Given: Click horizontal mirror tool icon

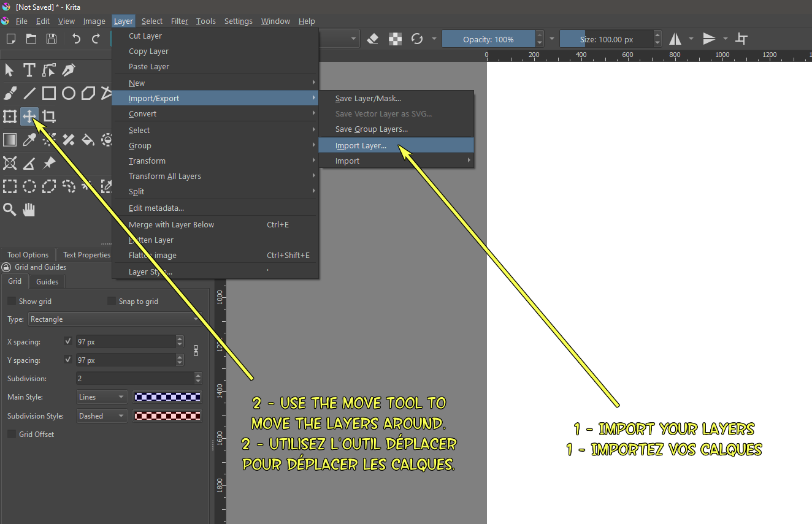Looking at the screenshot, I should coord(675,39).
